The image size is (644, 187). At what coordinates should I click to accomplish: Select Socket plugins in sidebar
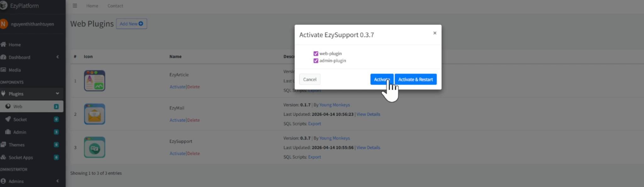(20, 119)
